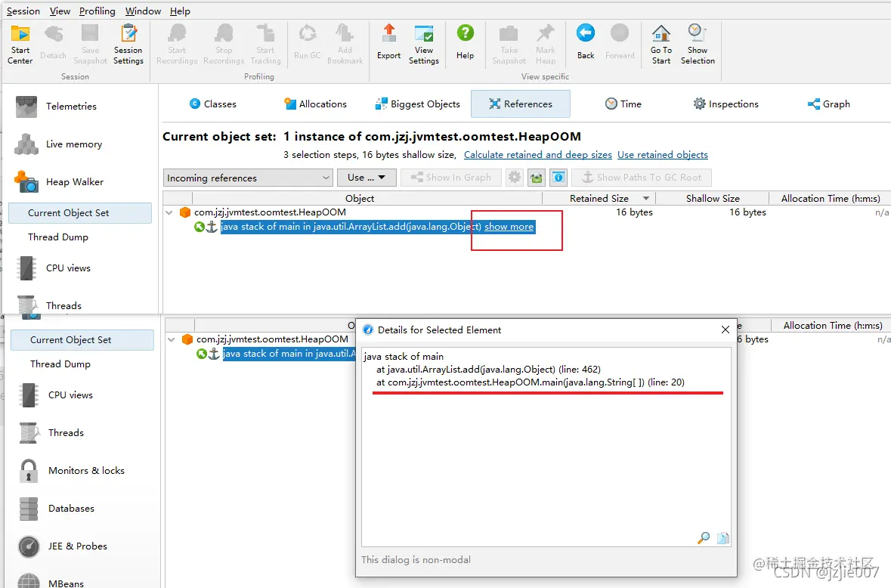Collapse the HeapOOM node in upper tree

169,212
